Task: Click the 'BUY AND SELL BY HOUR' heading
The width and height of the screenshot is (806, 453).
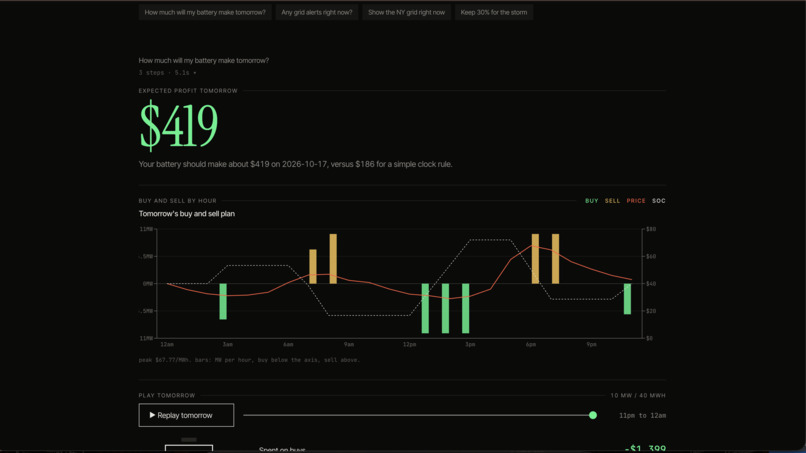Action: tap(177, 201)
